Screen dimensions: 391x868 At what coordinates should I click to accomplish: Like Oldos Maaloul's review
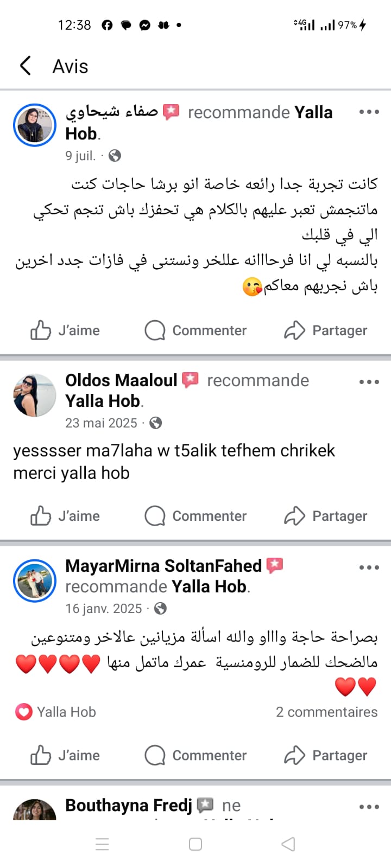65,516
